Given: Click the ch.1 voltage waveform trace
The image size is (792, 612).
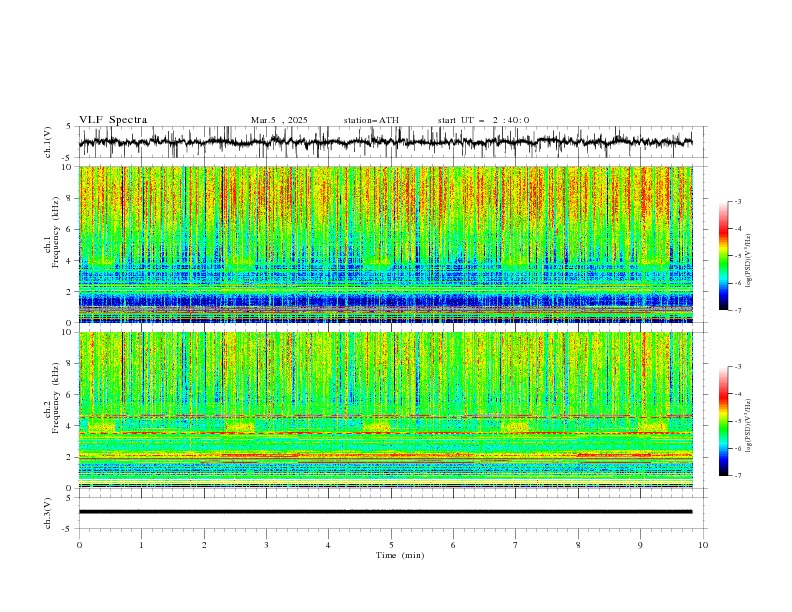Looking at the screenshot, I should click(385, 142).
